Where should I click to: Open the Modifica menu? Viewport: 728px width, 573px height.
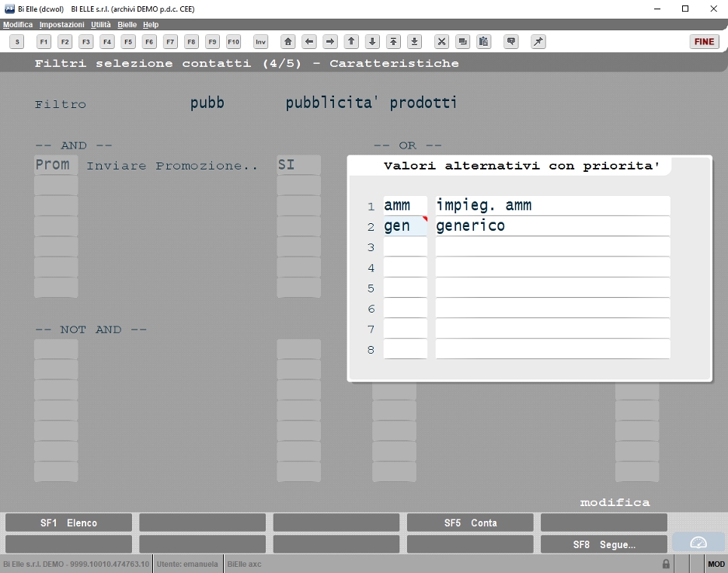point(18,25)
